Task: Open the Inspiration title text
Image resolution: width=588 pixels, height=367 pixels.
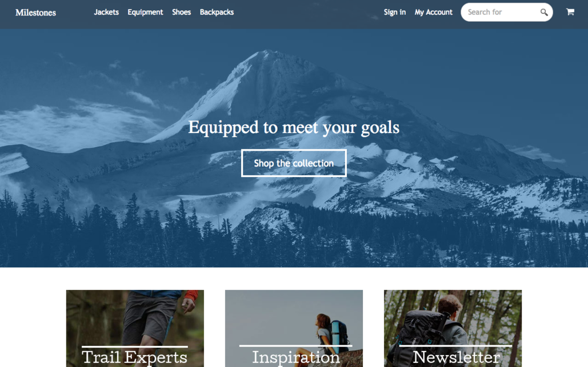Action: [x=296, y=357]
